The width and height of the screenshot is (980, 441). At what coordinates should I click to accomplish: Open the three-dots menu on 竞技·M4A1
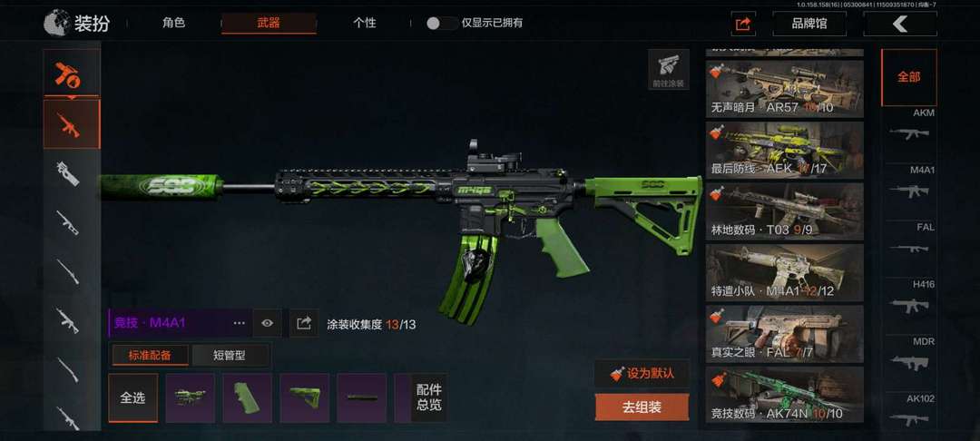(238, 323)
